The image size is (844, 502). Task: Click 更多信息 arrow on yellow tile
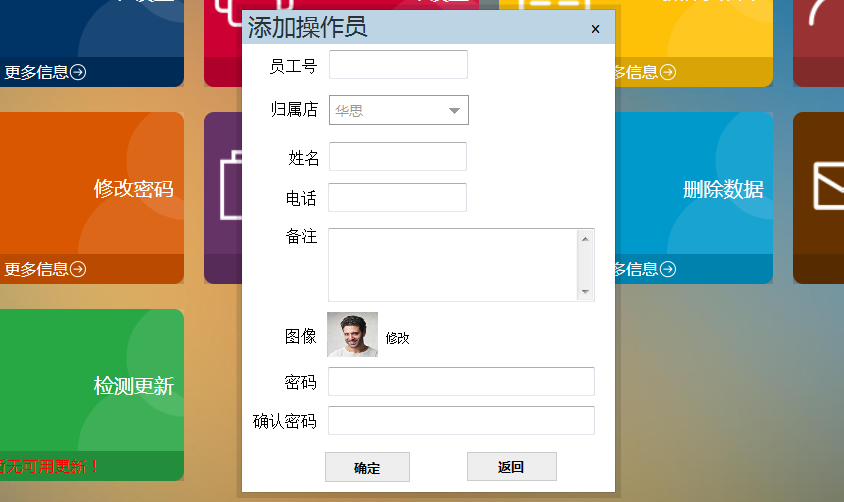tap(668, 72)
